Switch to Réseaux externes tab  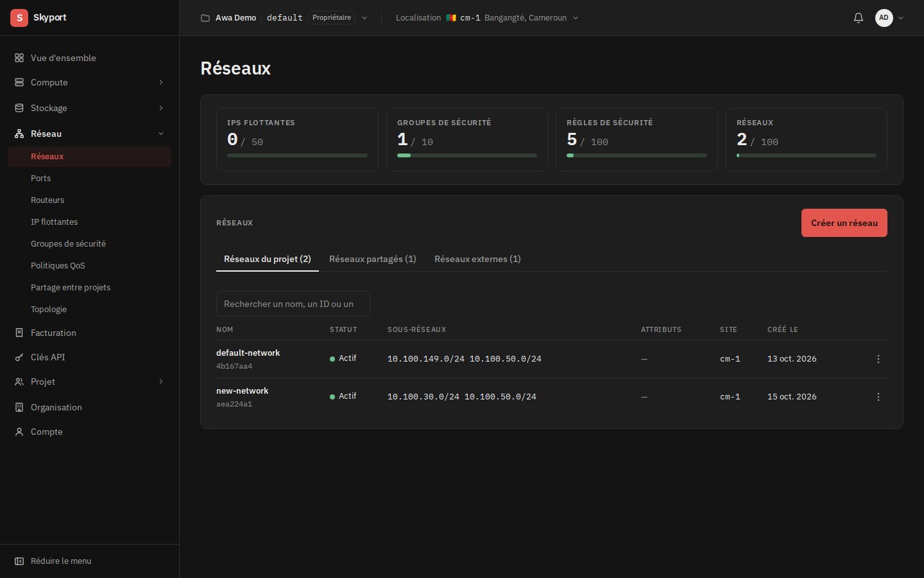tap(477, 259)
